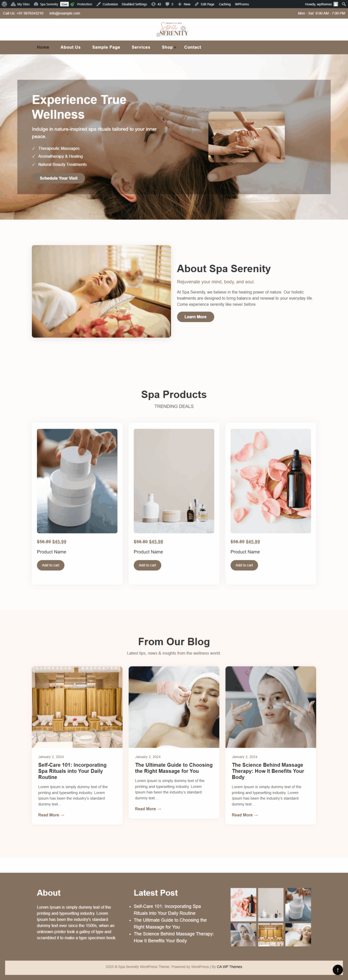Open the comments bubble showing 5
The height and width of the screenshot is (980, 348).
point(169,4)
